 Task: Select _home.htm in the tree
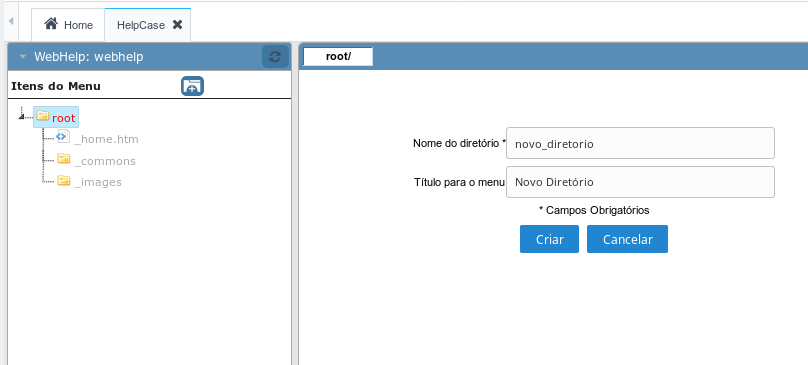point(106,139)
